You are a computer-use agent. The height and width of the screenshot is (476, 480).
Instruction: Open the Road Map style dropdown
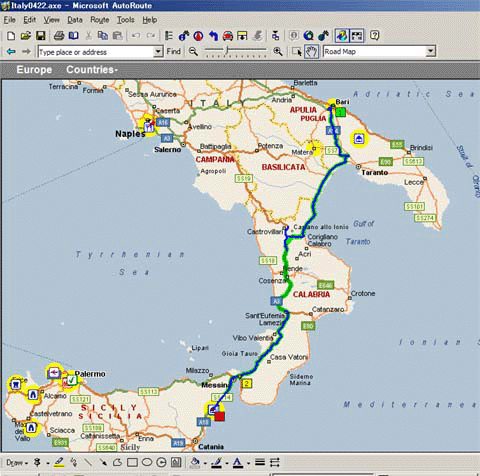tap(431, 51)
